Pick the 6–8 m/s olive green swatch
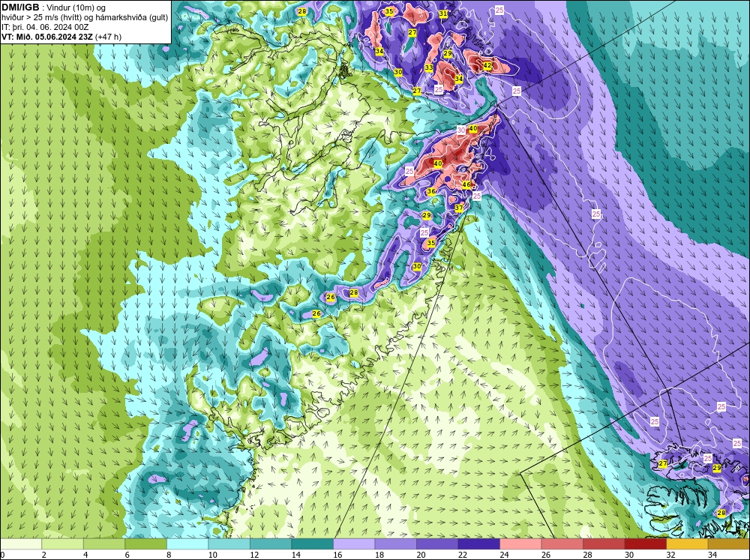 tap(145, 544)
